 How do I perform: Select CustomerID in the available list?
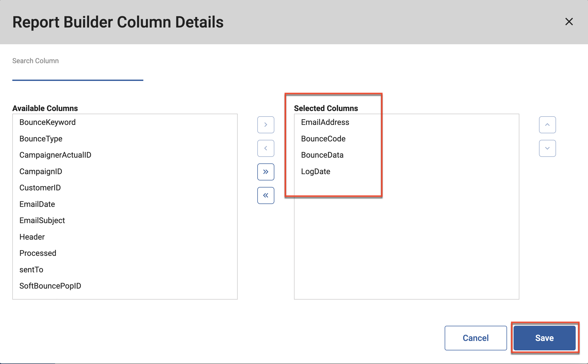[40, 187]
